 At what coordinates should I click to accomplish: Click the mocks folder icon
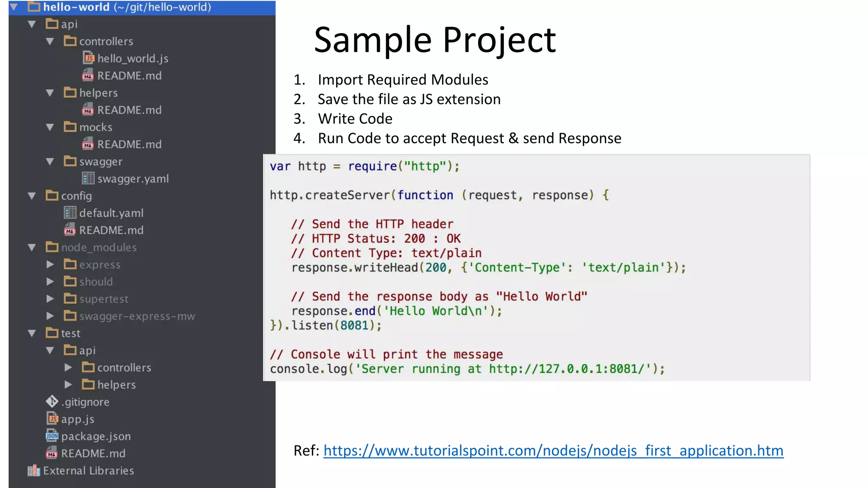click(x=70, y=126)
